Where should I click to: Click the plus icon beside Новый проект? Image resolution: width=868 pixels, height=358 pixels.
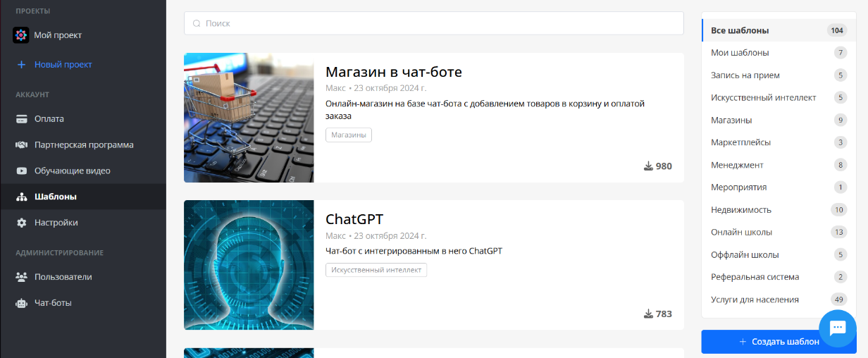(x=21, y=65)
